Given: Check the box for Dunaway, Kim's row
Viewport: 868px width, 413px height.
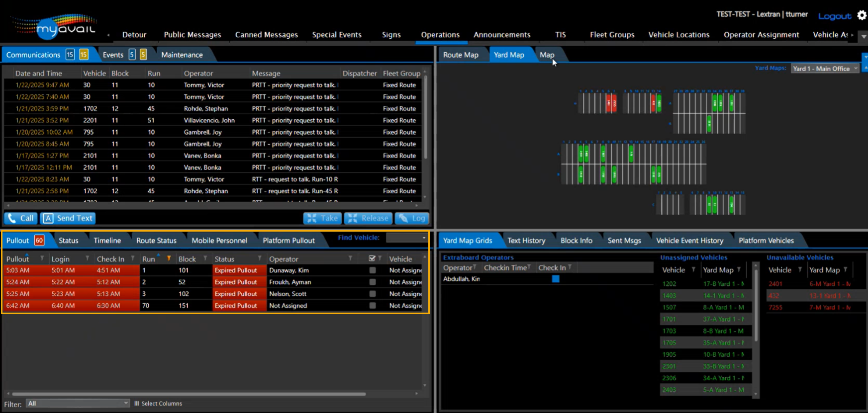Looking at the screenshot, I should [373, 270].
